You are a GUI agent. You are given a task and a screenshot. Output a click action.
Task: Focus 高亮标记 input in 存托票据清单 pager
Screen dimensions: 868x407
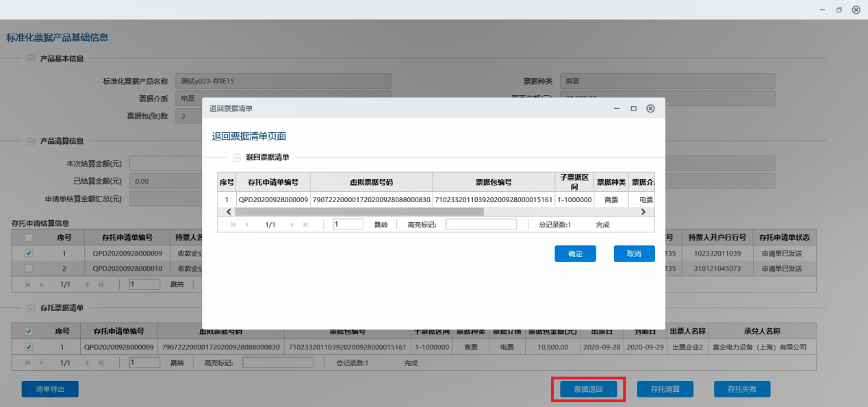click(278, 363)
